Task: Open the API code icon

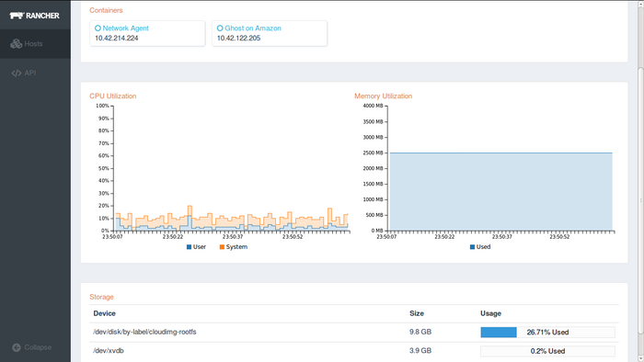Action: point(17,73)
